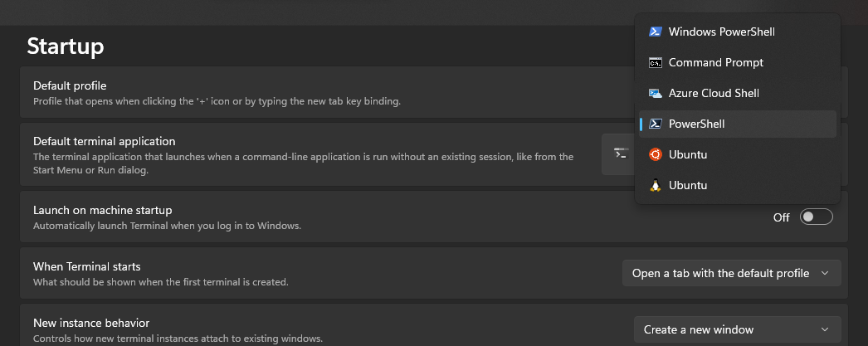
Task: Pick the Ubuntu entry with penguin label
Action: click(x=738, y=186)
